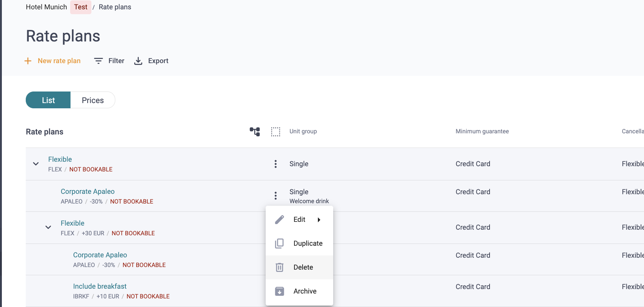Click the Filter lines icon
Screen dimensions: 644x307
(x=99, y=61)
